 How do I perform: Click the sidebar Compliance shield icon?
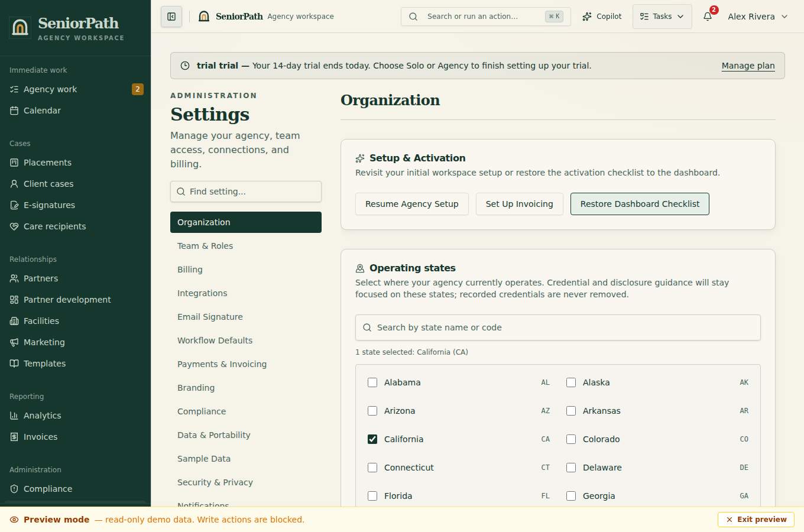14,489
